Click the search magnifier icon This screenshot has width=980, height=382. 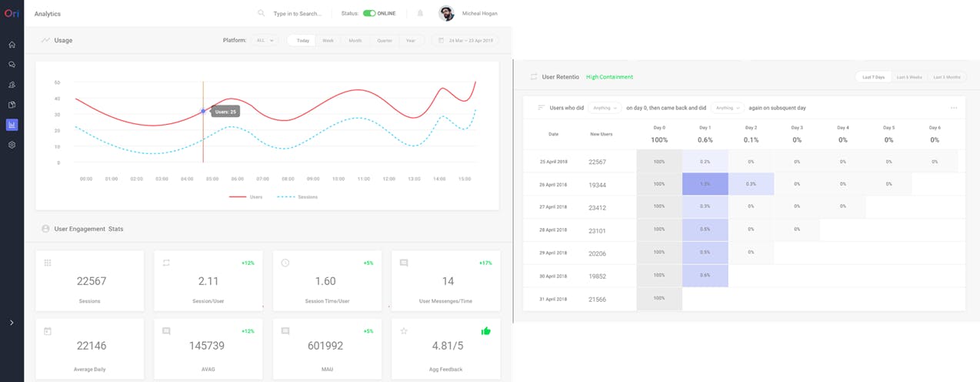(x=262, y=13)
